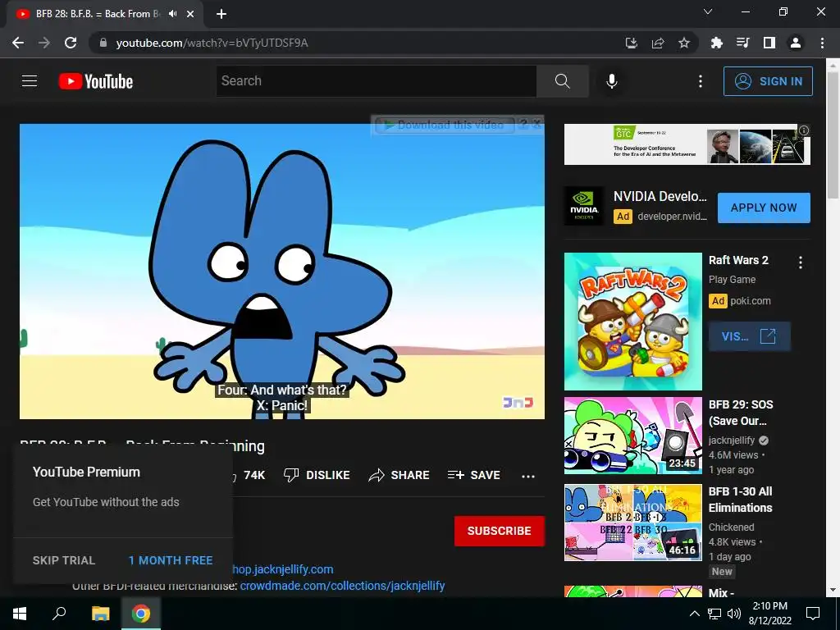Open hop.jacknjellify.com link

click(282, 569)
